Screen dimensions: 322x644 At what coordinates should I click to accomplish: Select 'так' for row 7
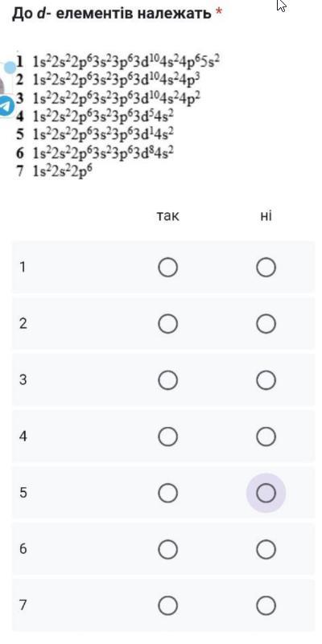[x=167, y=605]
